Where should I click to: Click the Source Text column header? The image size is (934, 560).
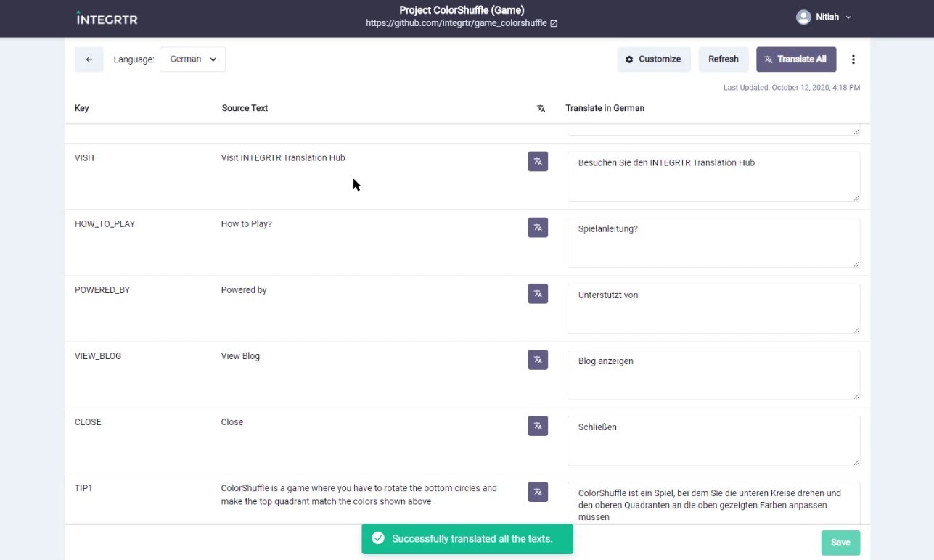245,108
